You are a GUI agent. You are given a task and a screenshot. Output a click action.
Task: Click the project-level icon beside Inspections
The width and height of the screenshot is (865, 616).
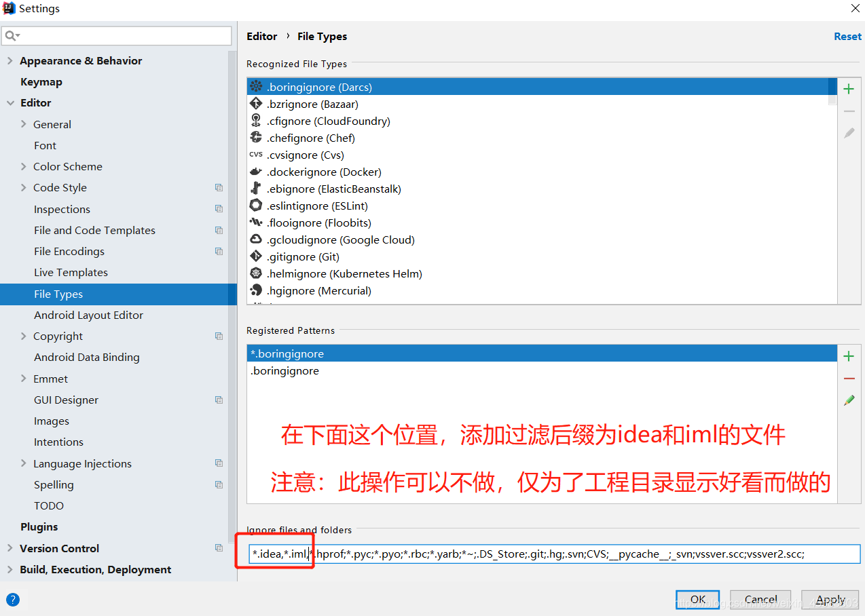pyautogui.click(x=219, y=209)
